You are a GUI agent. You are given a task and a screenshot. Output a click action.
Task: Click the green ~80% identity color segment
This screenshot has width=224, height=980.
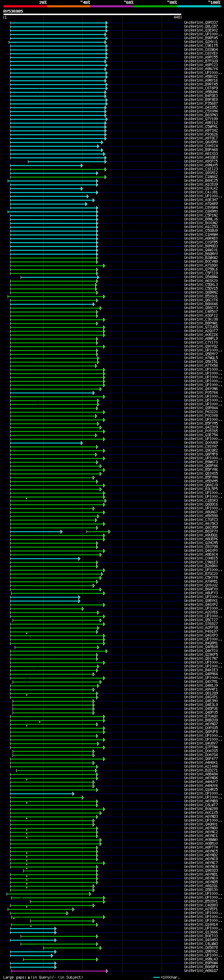155,6
